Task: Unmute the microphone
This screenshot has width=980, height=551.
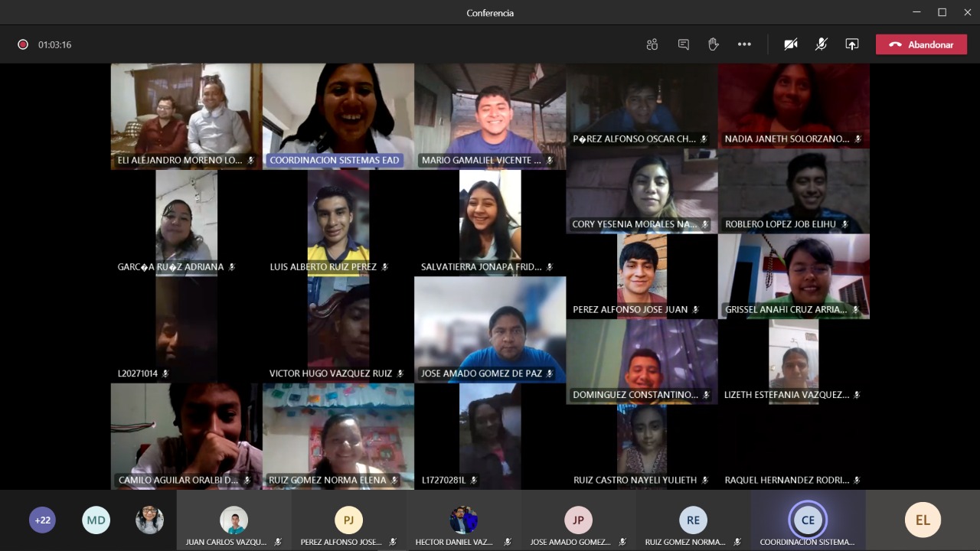Action: coord(822,44)
